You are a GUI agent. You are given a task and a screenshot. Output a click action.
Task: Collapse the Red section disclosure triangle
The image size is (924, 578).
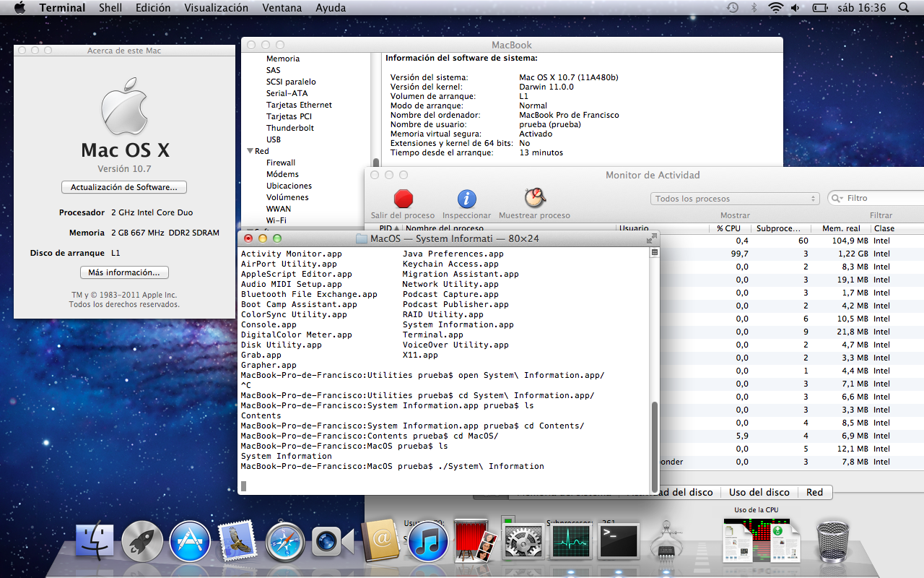(x=250, y=151)
